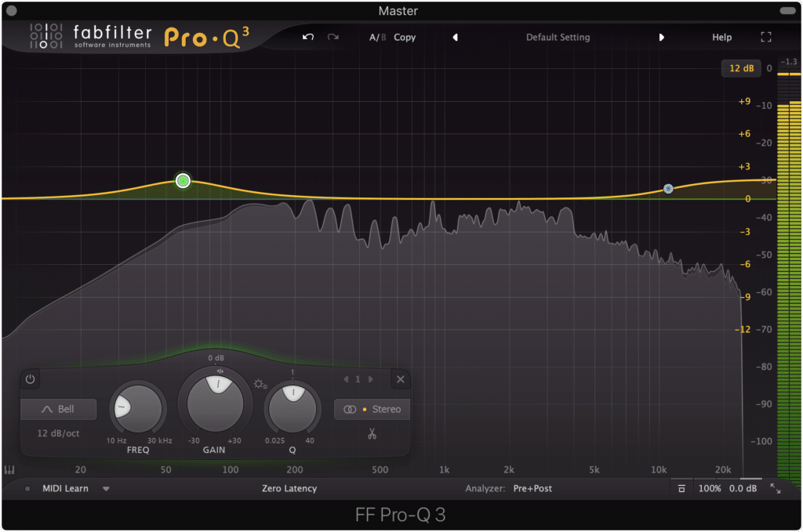
Task: Click the GAIN knob
Action: pyautogui.click(x=216, y=404)
